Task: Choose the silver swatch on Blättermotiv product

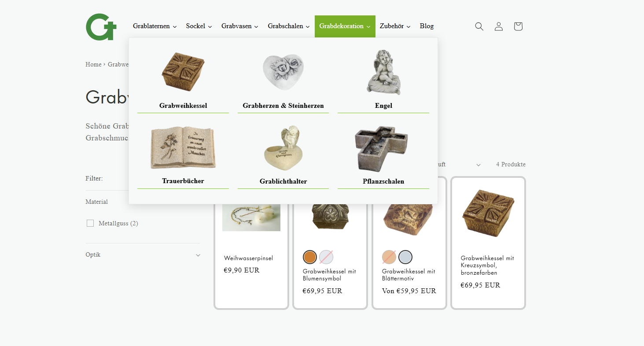Action: [x=405, y=257]
